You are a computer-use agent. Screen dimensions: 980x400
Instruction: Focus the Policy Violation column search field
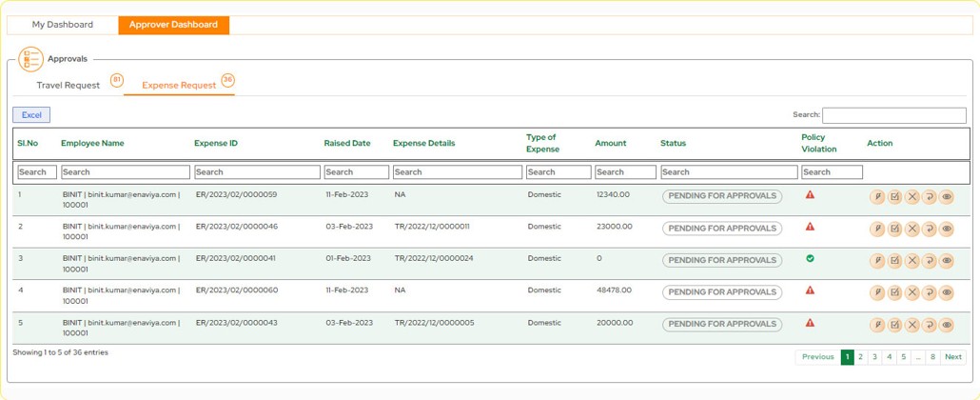coord(833,172)
